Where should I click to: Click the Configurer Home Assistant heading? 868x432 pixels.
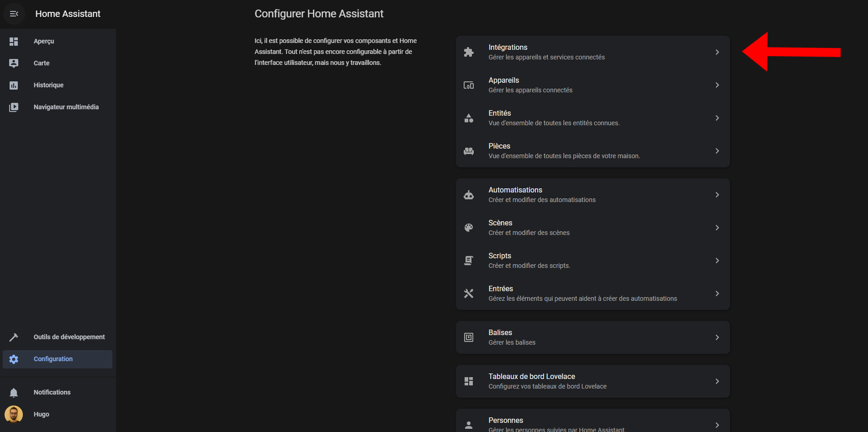pos(319,14)
